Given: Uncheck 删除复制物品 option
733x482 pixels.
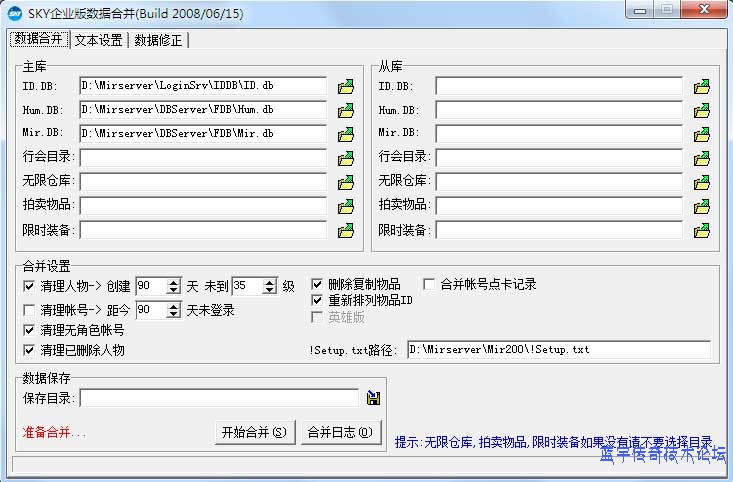Looking at the screenshot, I should coord(318,284).
